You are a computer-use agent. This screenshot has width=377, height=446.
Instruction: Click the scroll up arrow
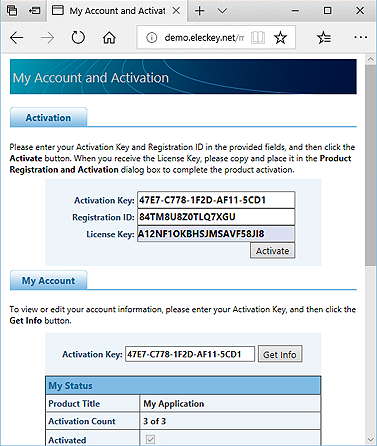click(371, 60)
